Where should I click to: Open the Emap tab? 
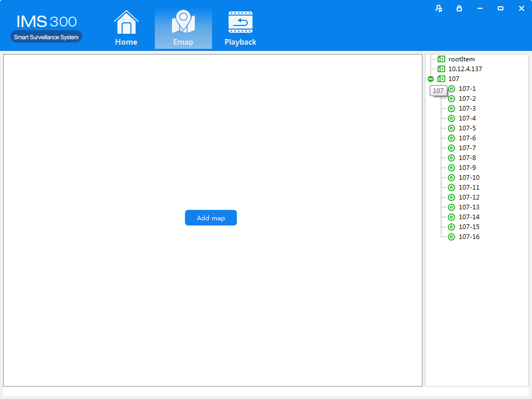click(183, 29)
